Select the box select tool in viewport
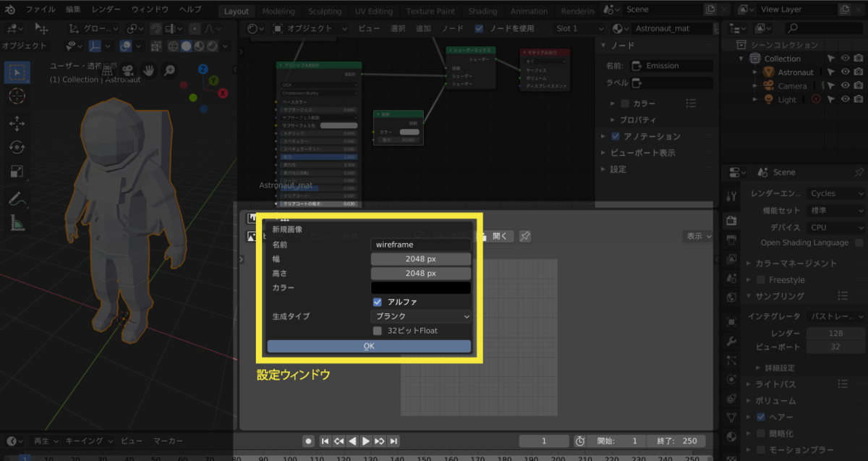Viewport: 868px width, 461px height. click(x=17, y=72)
